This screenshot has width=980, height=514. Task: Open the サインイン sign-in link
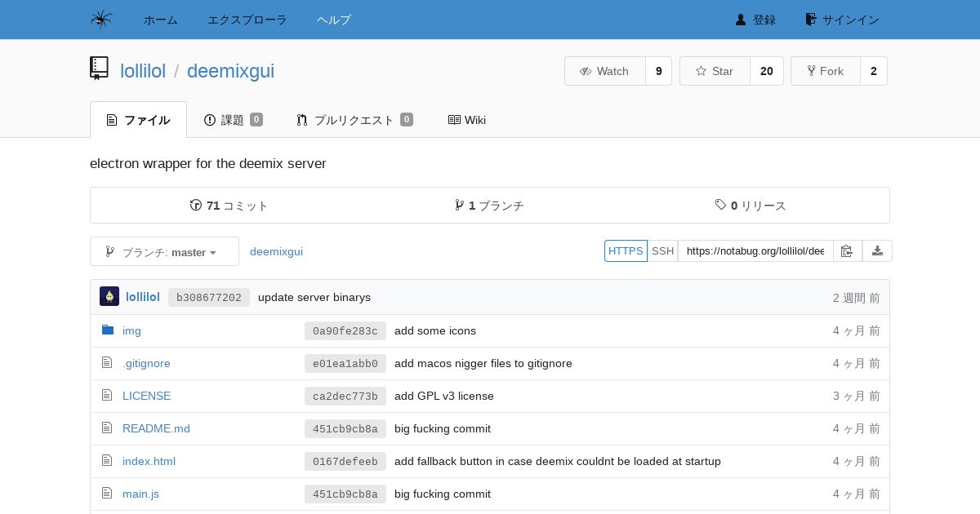[842, 20]
